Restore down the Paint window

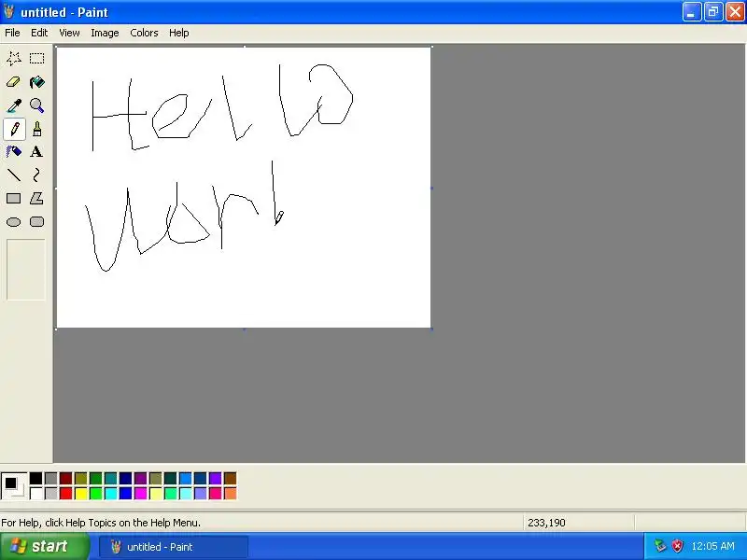click(x=713, y=12)
